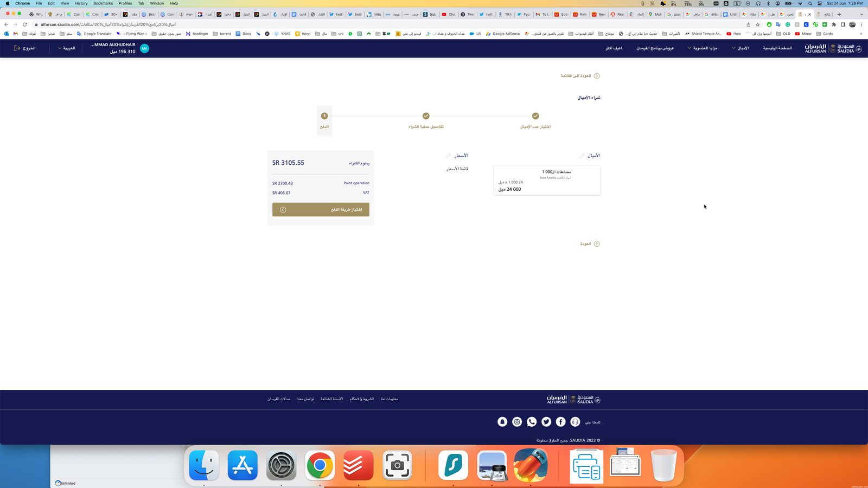
Task: Open the History menu in the menu bar
Action: tap(81, 3)
